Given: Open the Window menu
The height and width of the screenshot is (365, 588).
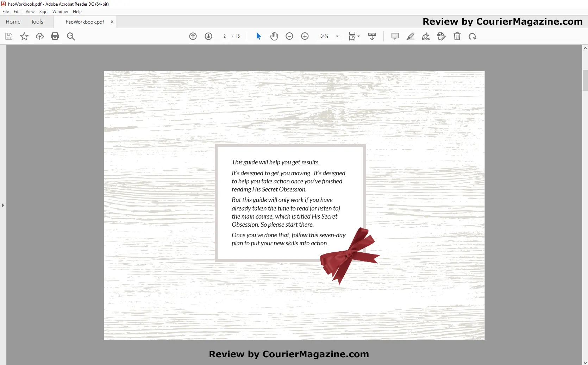Looking at the screenshot, I should point(60,12).
